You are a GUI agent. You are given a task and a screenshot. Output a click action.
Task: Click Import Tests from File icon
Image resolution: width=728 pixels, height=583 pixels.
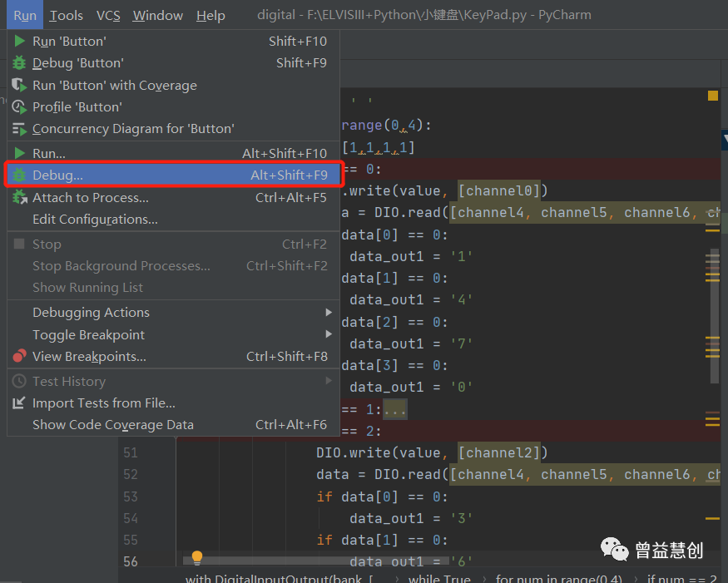(x=18, y=403)
